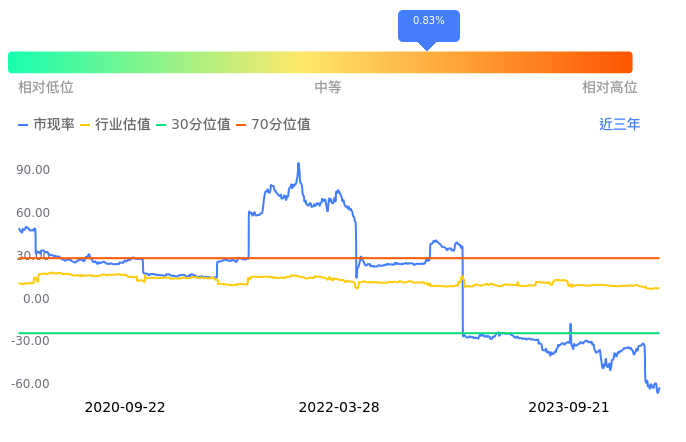
Task: Click the yellow line marker beside 行业估值
Action: (x=85, y=125)
